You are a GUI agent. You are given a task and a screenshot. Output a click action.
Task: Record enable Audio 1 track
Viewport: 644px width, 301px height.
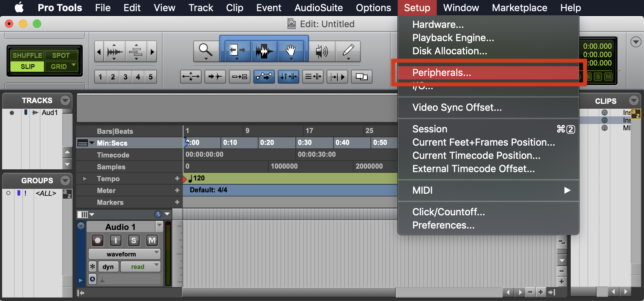click(x=98, y=240)
